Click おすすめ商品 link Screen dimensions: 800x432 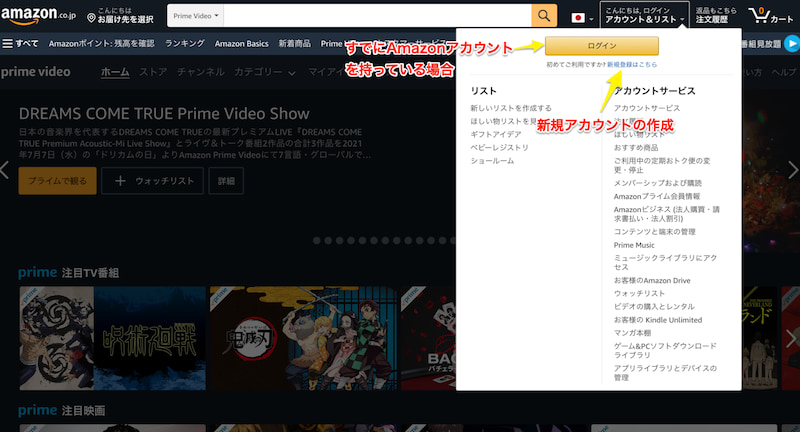click(636, 147)
